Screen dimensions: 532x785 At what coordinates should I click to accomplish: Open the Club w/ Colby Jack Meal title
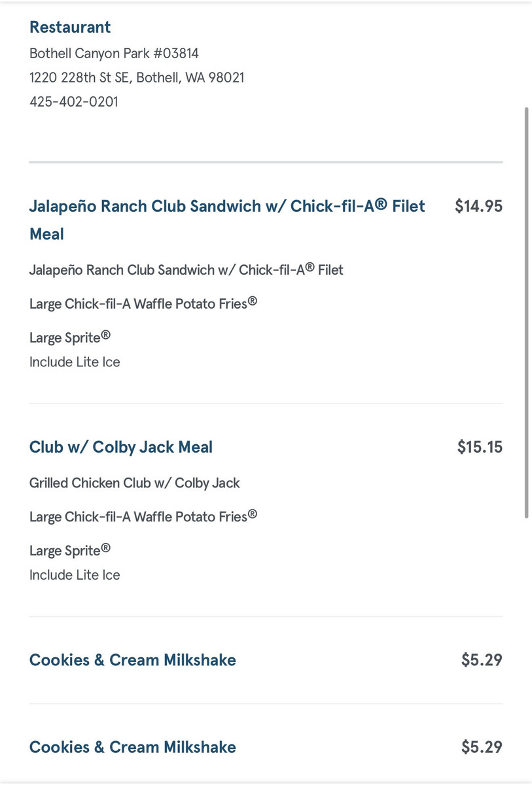click(121, 447)
